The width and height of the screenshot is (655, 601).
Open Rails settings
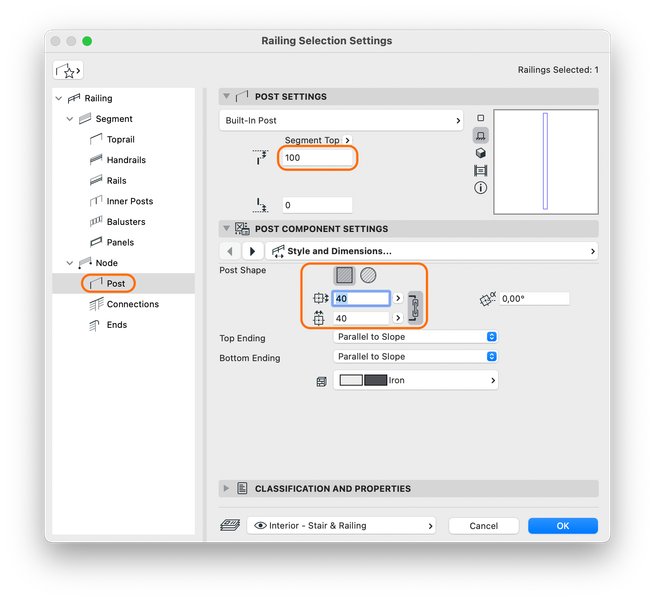(x=117, y=180)
